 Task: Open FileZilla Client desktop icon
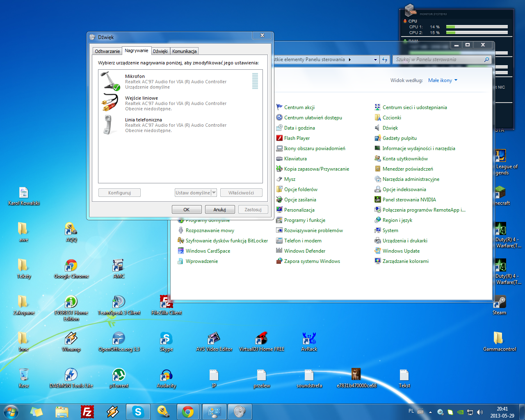coord(167,305)
